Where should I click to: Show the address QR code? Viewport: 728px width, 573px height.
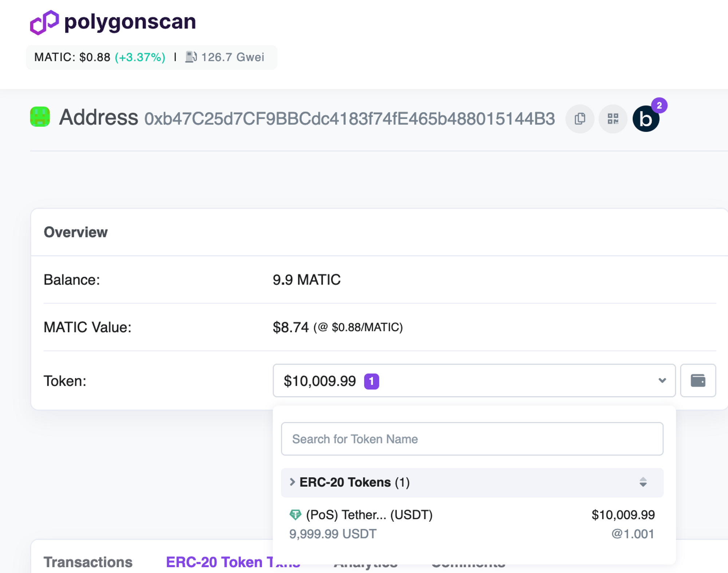tap(613, 119)
